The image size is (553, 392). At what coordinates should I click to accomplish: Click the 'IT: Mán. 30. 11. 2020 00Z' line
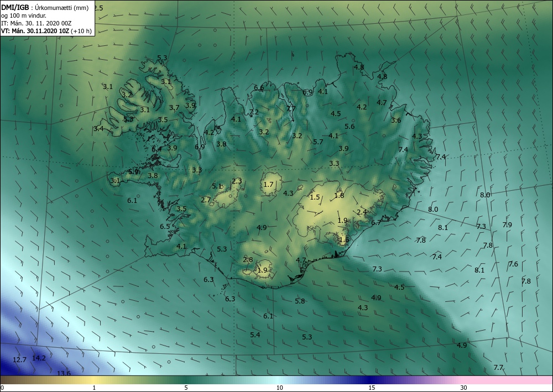(x=36, y=23)
